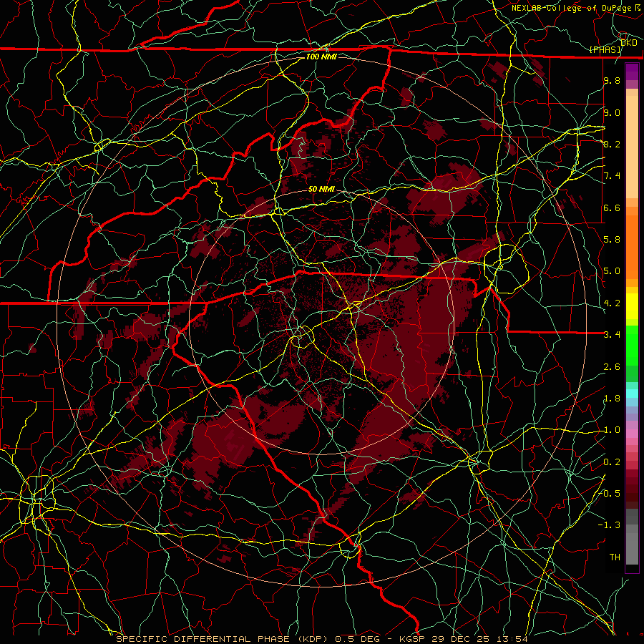Click the "SPECIFIC DIFFERENTIAL PHASE (KDP)" caption text
The width and height of the screenshot is (644, 644).
tap(223, 639)
